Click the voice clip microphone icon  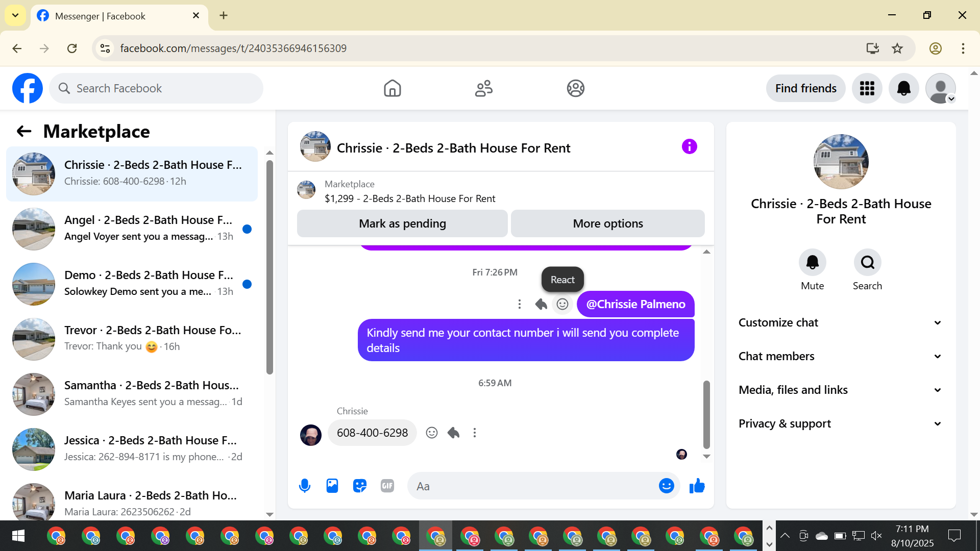point(305,486)
